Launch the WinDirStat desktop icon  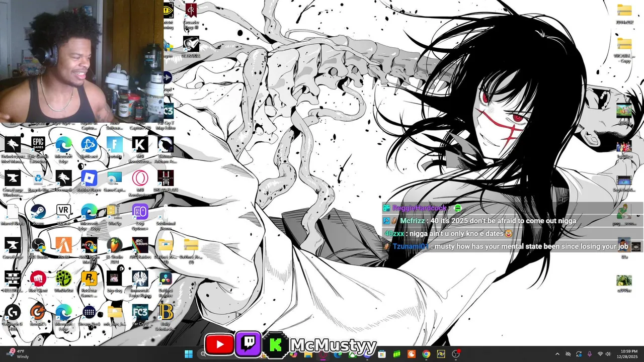pyautogui.click(x=64, y=283)
